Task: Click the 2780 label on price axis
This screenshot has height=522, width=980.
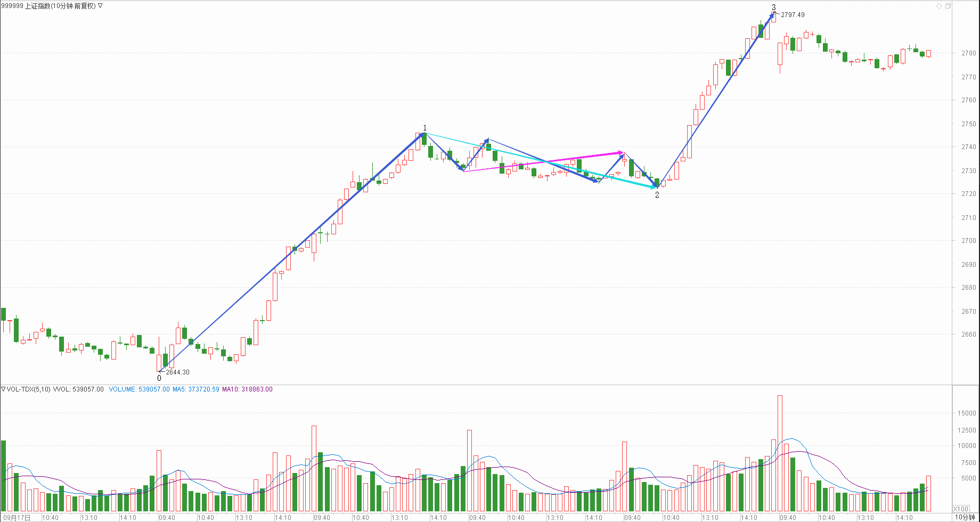Action: click(968, 53)
